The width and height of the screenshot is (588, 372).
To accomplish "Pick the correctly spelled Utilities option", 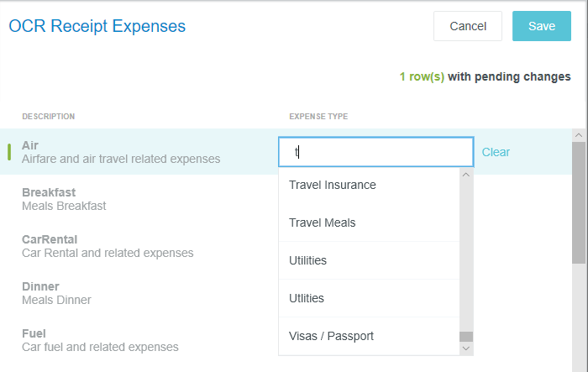I will pyautogui.click(x=308, y=260).
